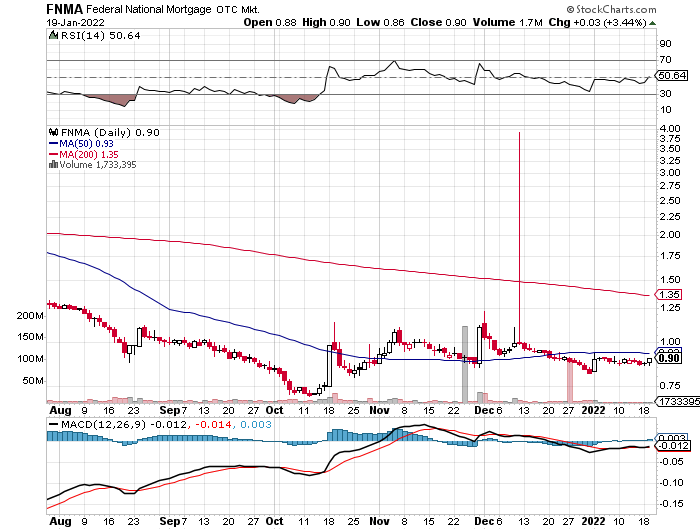The height and width of the screenshot is (530, 700).
Task: Click the blue 0.003 histogram value in MACD legend
Action: [x=256, y=424]
